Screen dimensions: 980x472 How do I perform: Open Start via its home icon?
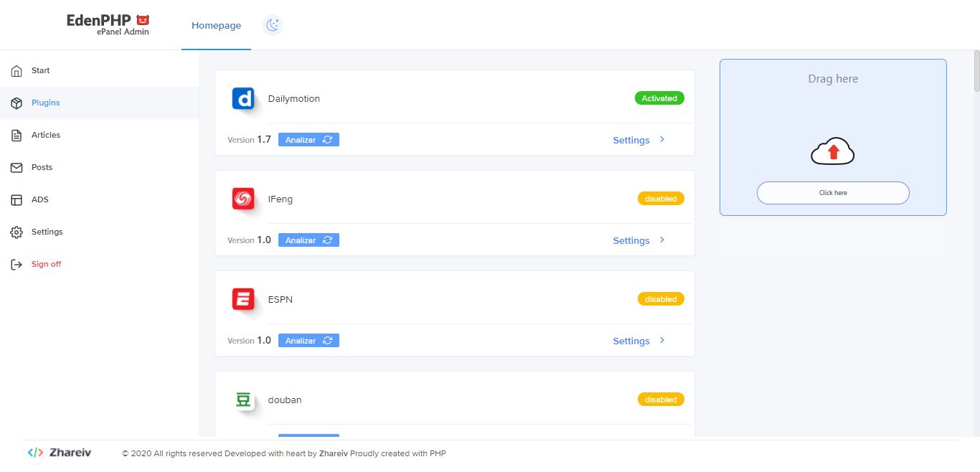(17, 71)
